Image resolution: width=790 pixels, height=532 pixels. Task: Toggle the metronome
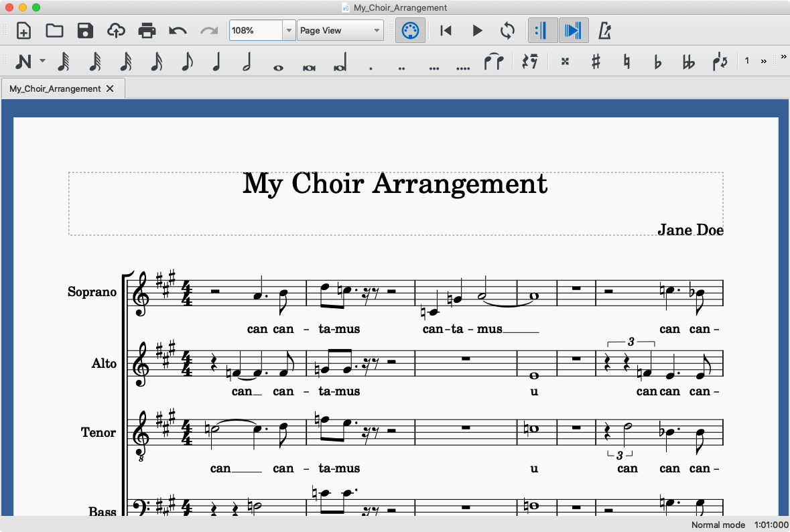tap(605, 31)
